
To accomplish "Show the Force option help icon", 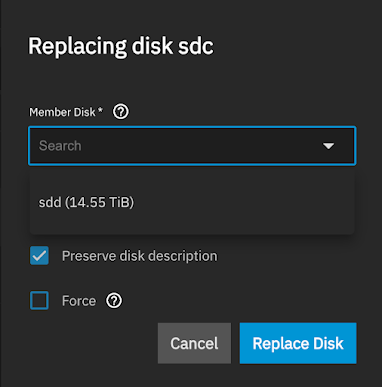I will [x=114, y=301].
